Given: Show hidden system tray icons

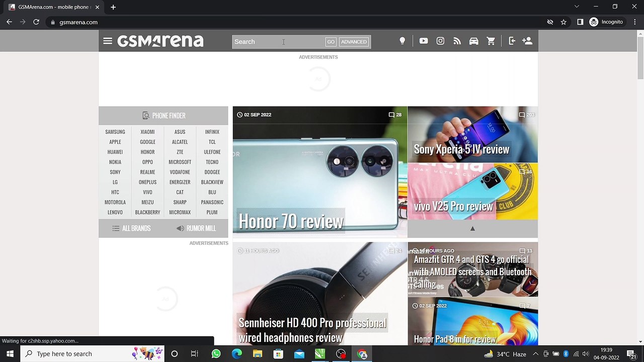Looking at the screenshot, I should click(535, 354).
